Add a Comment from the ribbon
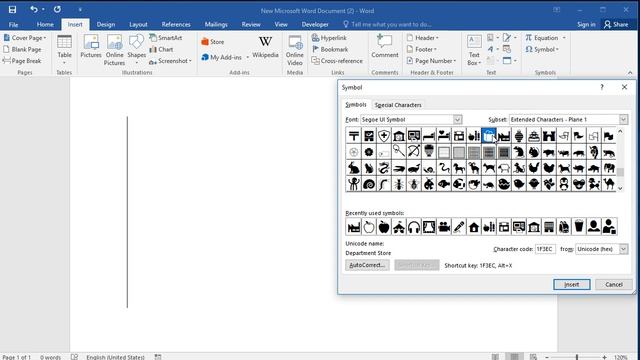 384,47
